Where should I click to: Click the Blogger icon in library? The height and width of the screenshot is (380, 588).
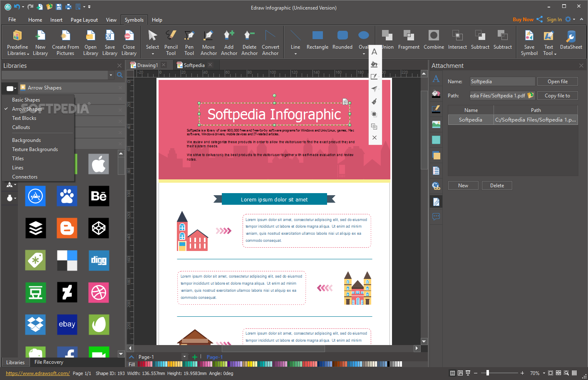coord(67,228)
